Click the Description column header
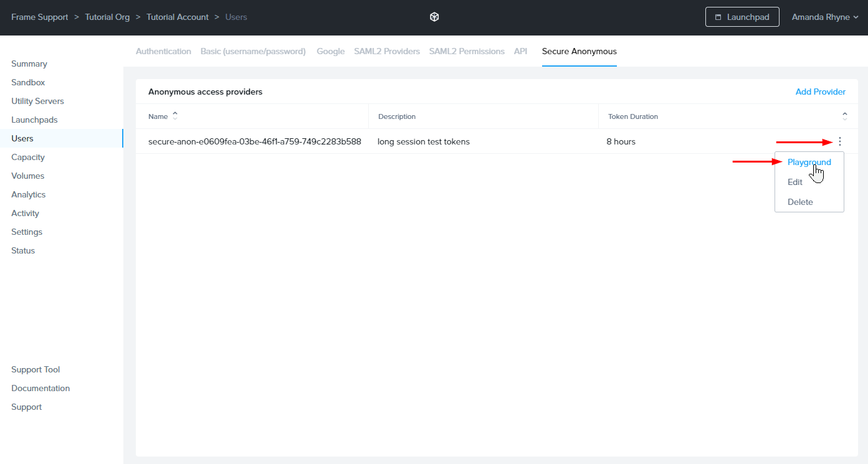Viewport: 868px width, 464px height. (397, 116)
